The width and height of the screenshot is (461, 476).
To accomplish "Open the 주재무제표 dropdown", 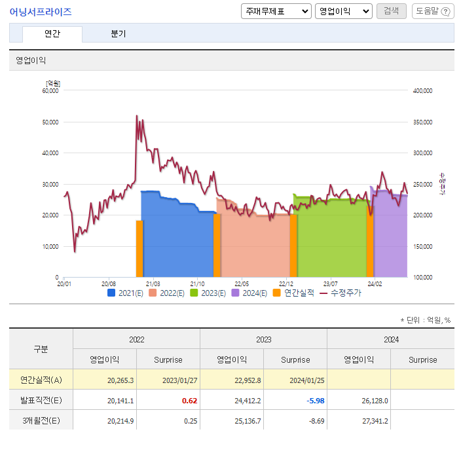I will click(276, 11).
